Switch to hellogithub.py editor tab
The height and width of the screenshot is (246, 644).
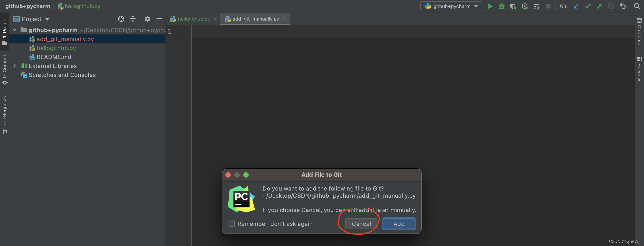coord(193,19)
